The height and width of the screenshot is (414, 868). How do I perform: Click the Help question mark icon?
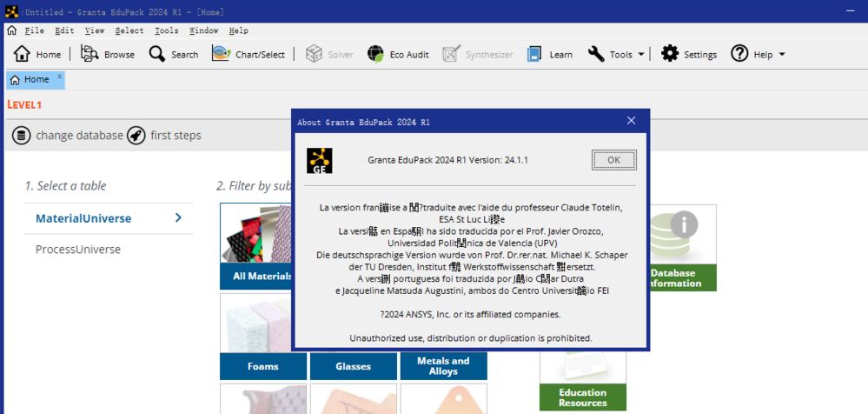[x=739, y=54]
